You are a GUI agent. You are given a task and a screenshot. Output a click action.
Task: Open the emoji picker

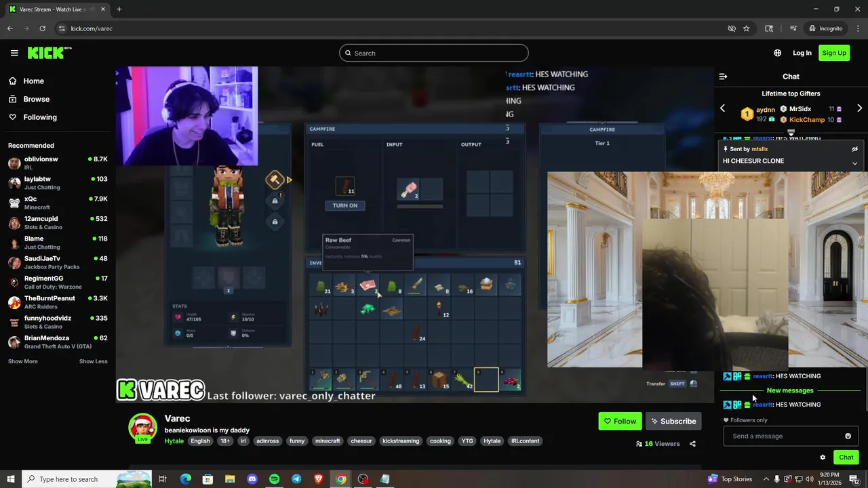click(x=848, y=436)
